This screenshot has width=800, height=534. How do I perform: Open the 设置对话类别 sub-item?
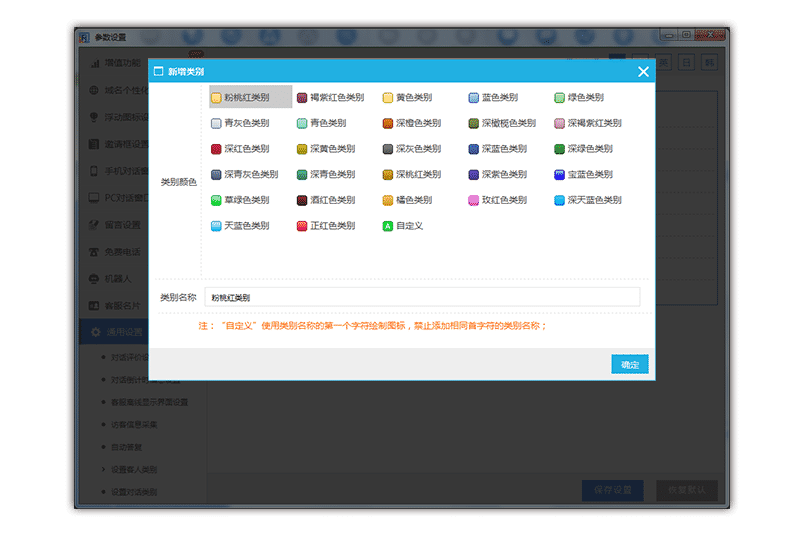(x=134, y=492)
